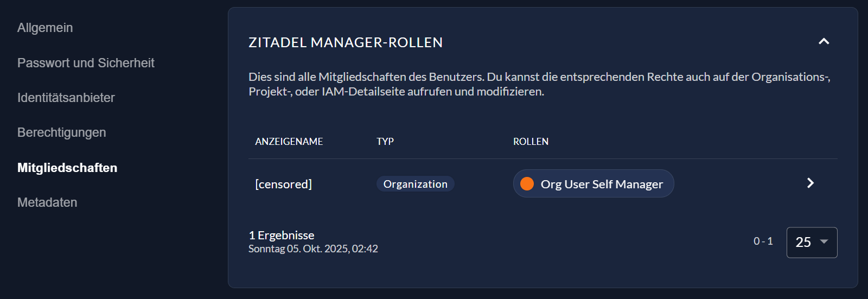Screen dimensions: 868x299
Task: Click the ANZEIGENAME column header
Action: [x=289, y=142]
